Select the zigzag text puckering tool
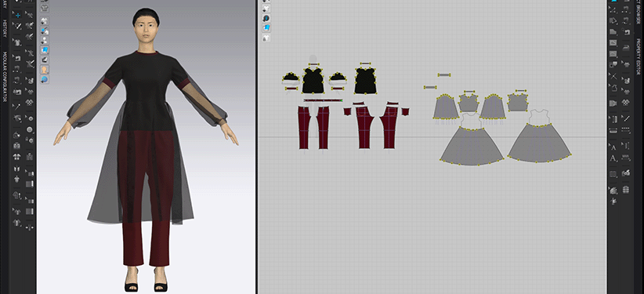 (626, 157)
